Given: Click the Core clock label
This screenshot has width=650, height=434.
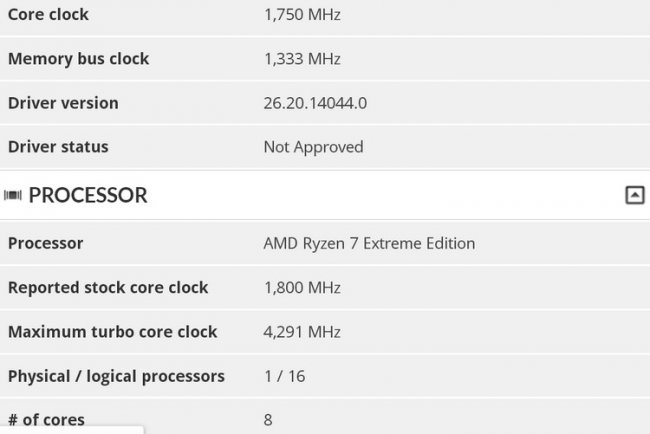Looking at the screenshot, I should 48,15.
